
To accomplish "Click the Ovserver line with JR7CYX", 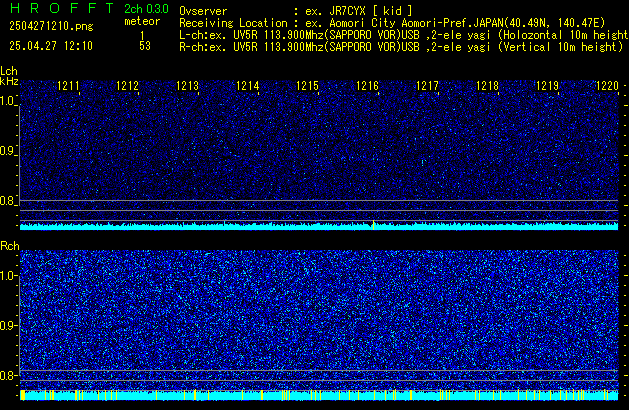I will coord(296,11).
